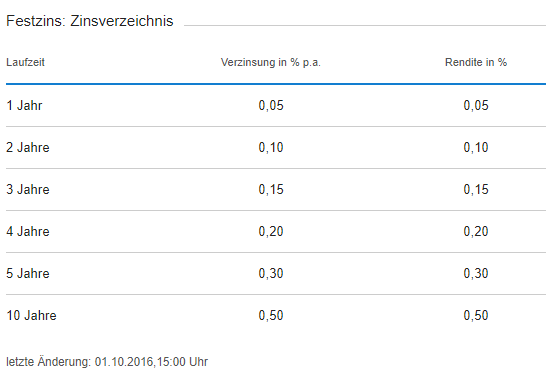Click the 0,50 Rendite value for 10 Jahre
Image resolution: width=553 pixels, height=380 pixels.
(x=476, y=315)
